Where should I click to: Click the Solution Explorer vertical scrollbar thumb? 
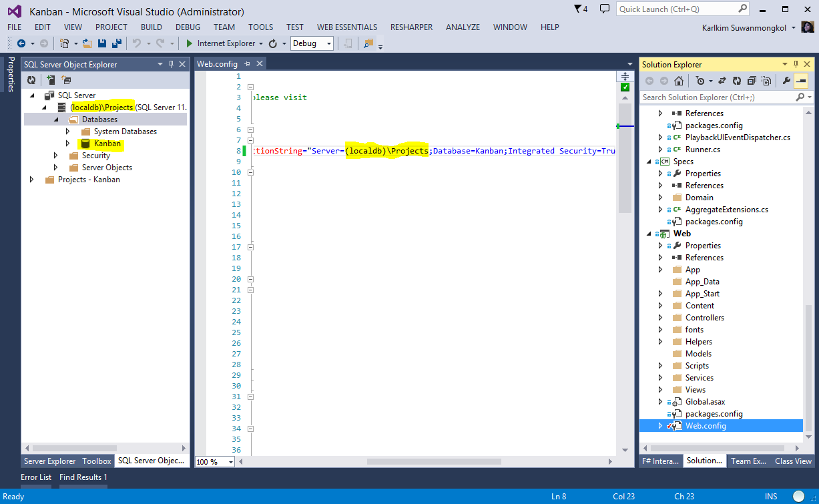[809, 368]
